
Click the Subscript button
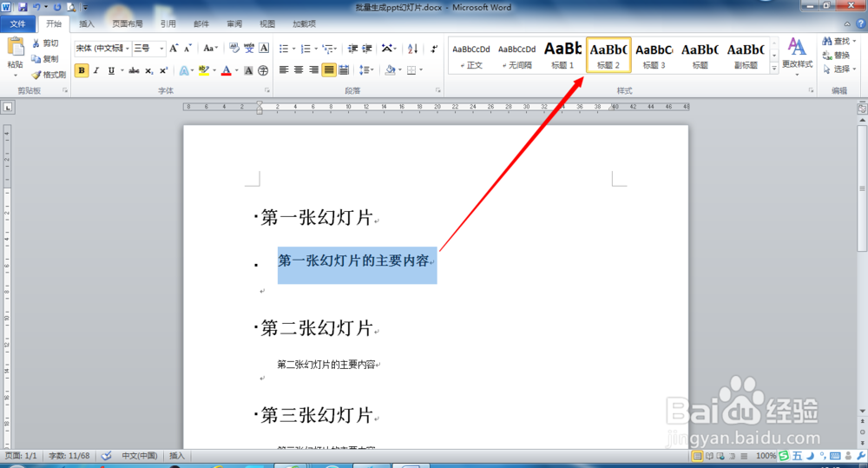click(149, 70)
